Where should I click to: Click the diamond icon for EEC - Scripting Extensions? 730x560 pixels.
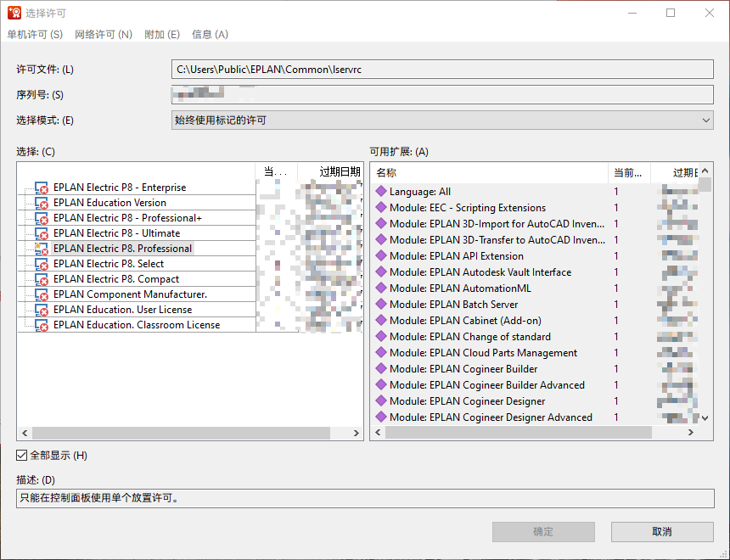tap(381, 207)
